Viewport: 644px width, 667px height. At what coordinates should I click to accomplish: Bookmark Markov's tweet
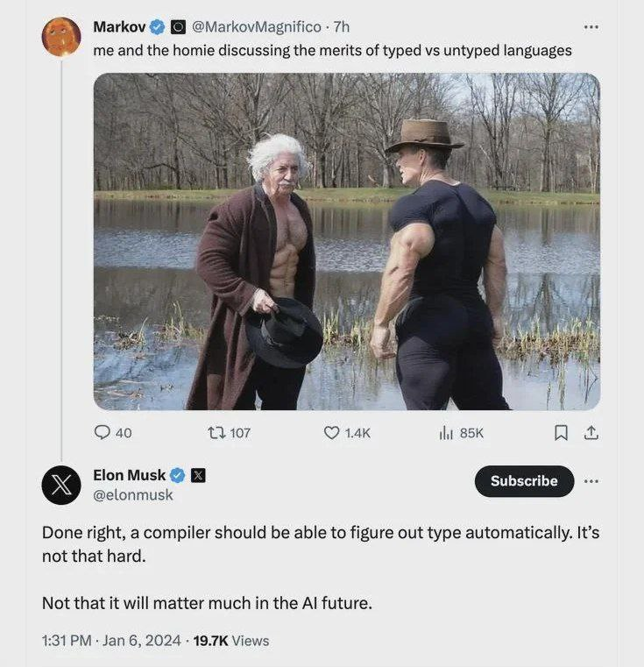pyautogui.click(x=562, y=432)
